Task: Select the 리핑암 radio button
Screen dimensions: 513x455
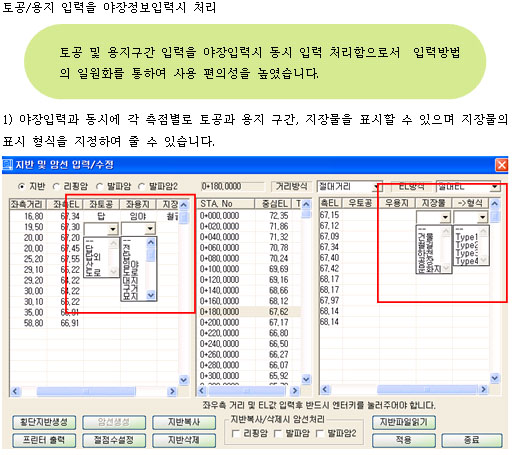Action: coord(56,187)
